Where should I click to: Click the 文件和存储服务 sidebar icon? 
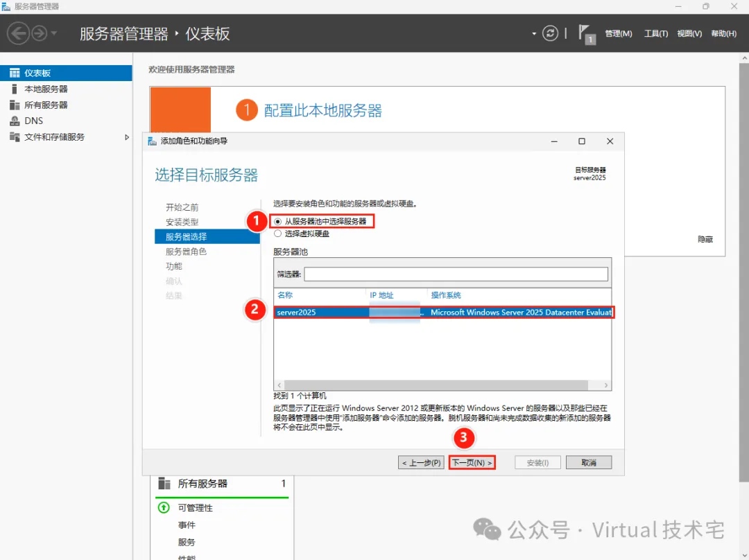(15, 137)
